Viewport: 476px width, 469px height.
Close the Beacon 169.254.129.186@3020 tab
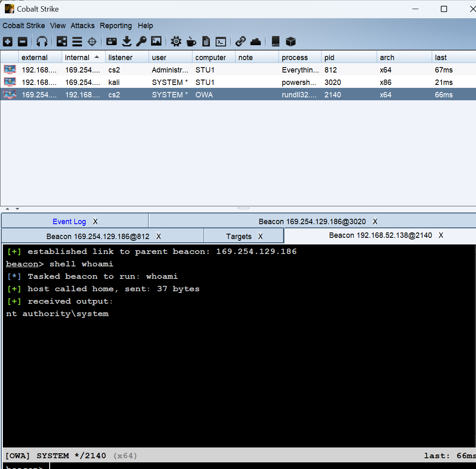coord(375,222)
